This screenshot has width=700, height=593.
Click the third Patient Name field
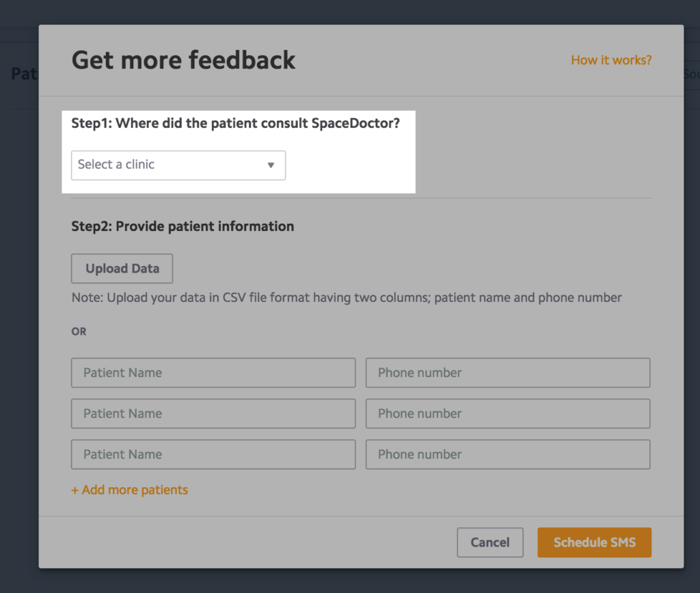click(x=213, y=454)
